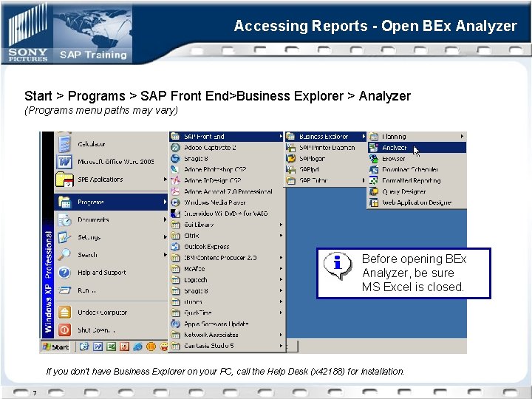Select the Business Explorer menu item
This screenshot has width=532, height=399.
click(x=326, y=137)
